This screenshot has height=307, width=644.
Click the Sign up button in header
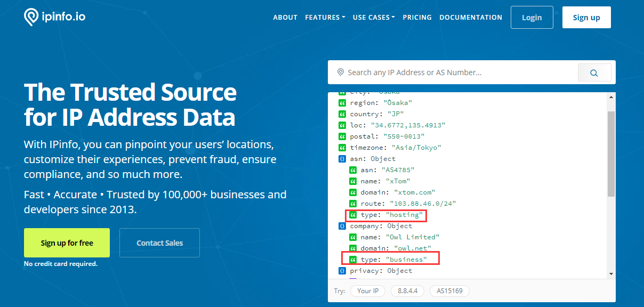[586, 18]
